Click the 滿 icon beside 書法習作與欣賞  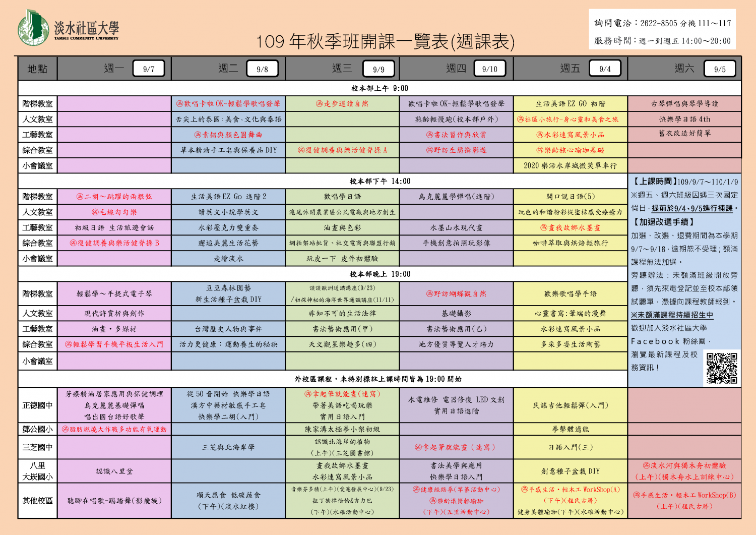point(430,135)
